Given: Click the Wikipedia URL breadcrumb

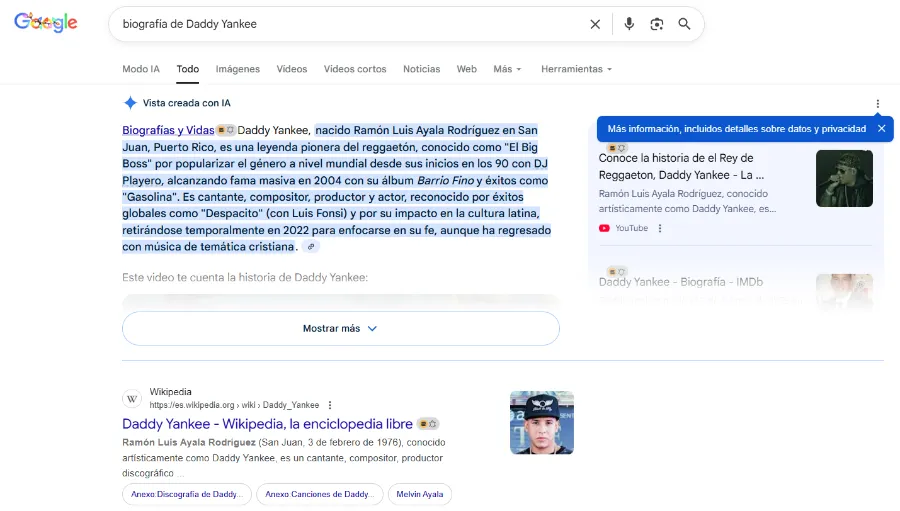Looking at the screenshot, I should pyautogui.click(x=234, y=405).
